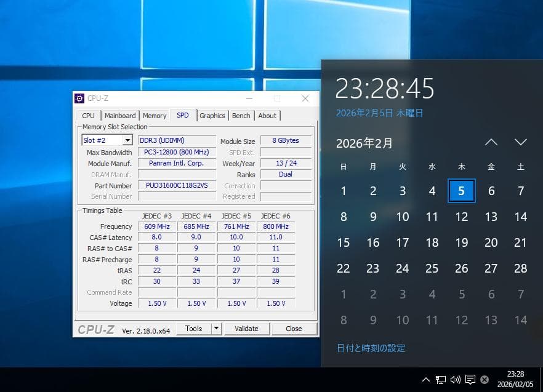Click the volume icon in the system tray
This screenshot has width=543, height=392.
[456, 380]
